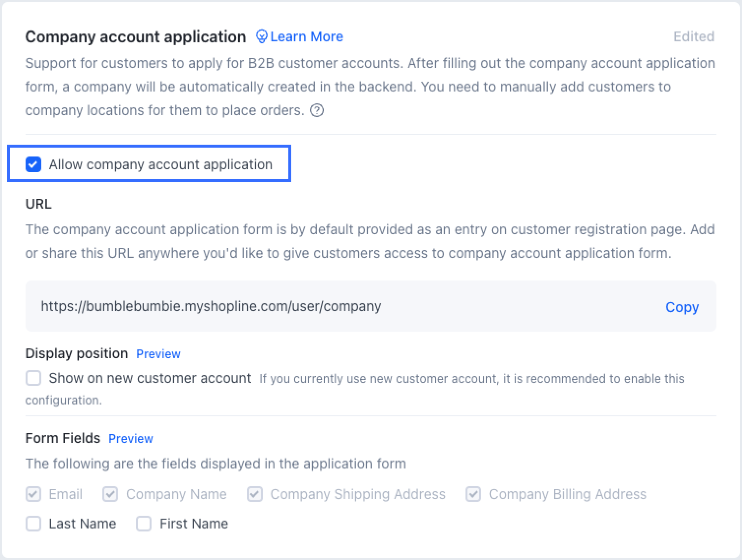Open the question mark help tooltip
The width and height of the screenshot is (742, 560).
(x=317, y=111)
